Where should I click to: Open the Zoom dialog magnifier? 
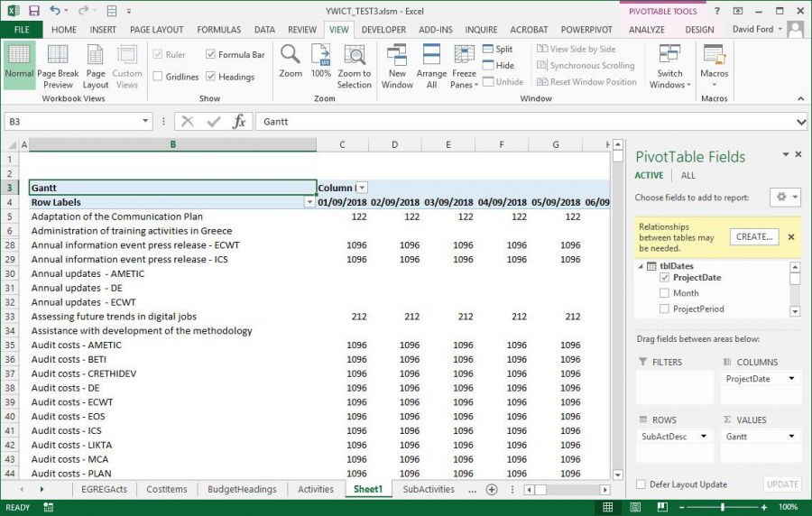(291, 61)
